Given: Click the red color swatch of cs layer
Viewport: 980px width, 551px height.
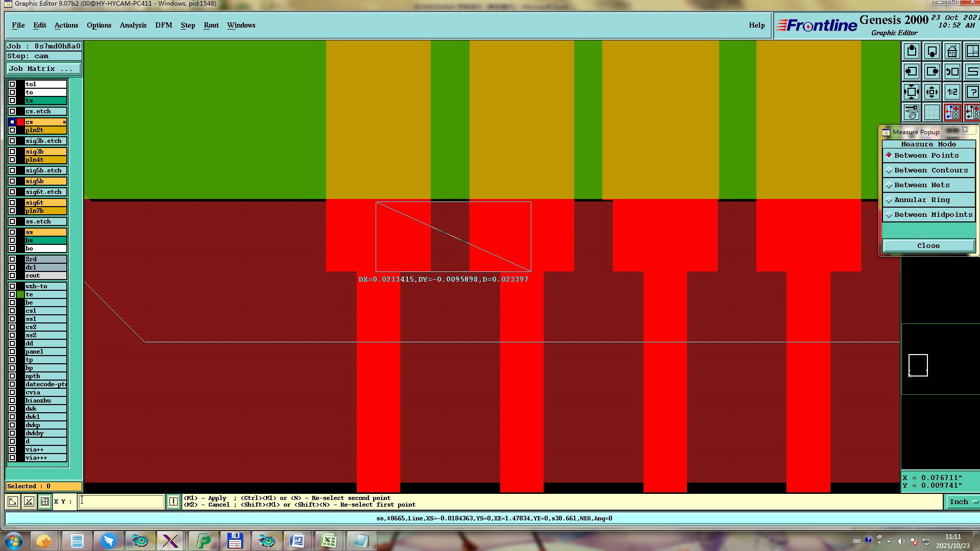Looking at the screenshot, I should (x=20, y=122).
